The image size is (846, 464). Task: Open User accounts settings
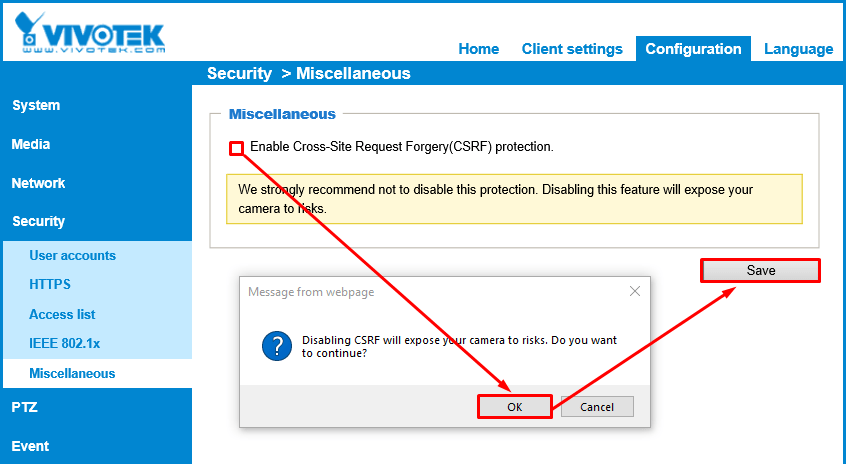(72, 255)
